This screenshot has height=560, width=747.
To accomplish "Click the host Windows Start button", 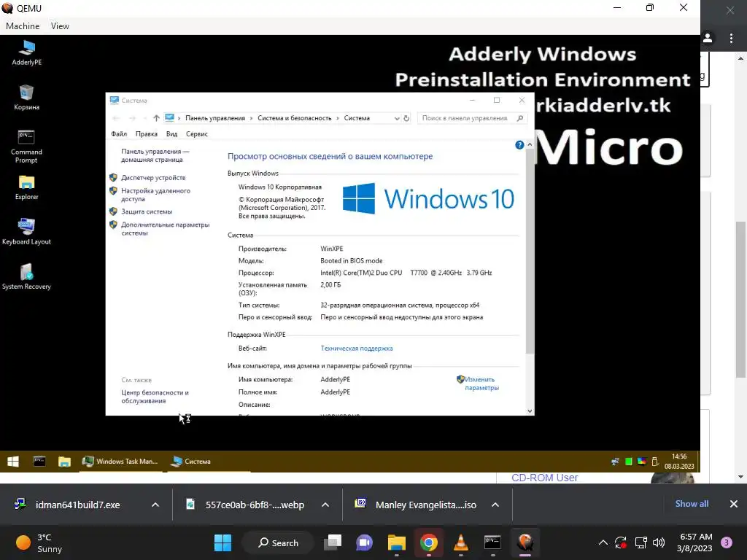I will point(222,542).
